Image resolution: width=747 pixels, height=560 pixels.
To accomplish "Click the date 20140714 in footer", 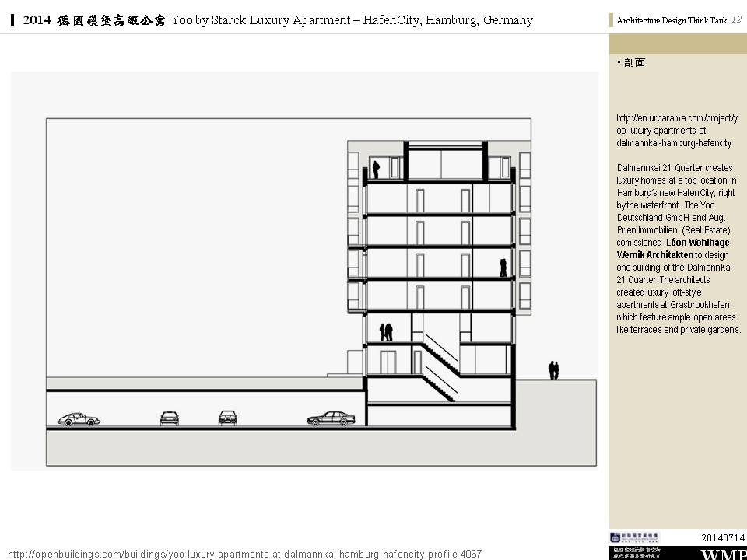I will tap(723, 538).
